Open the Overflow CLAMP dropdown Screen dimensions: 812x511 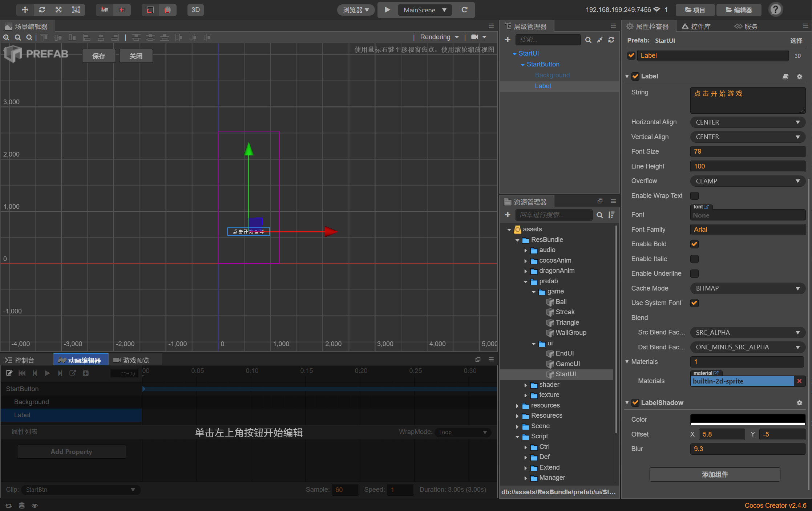747,181
